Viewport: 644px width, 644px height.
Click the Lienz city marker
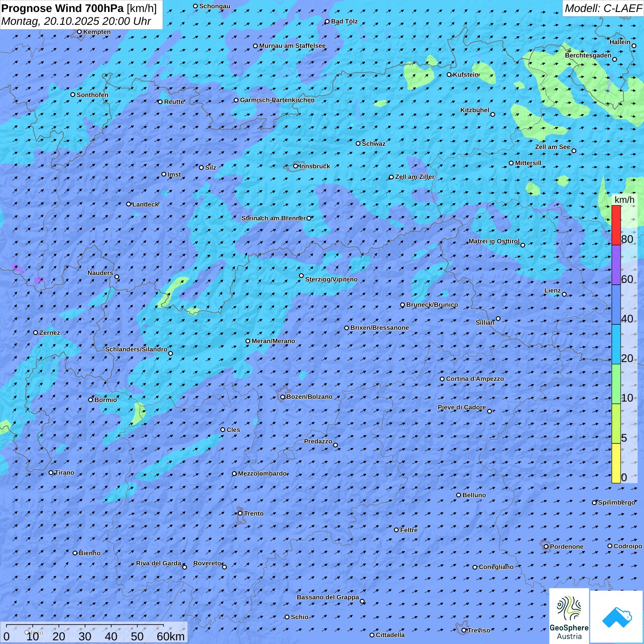click(x=564, y=294)
